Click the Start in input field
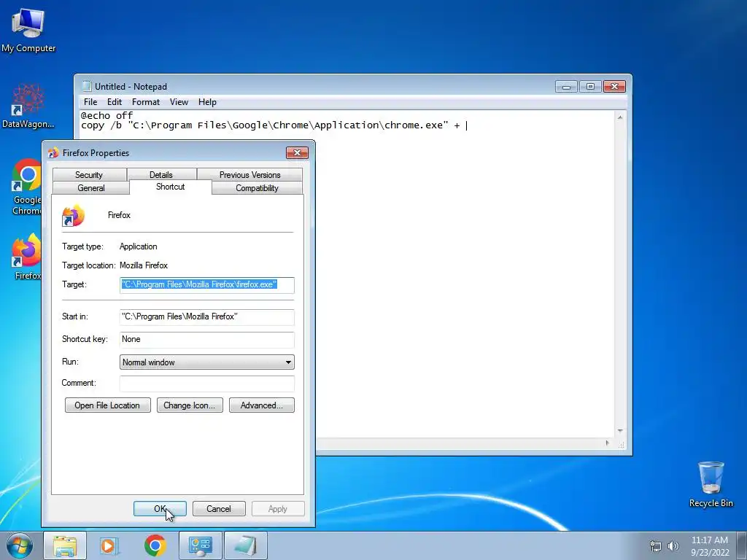This screenshot has height=560, width=747. coord(206,316)
